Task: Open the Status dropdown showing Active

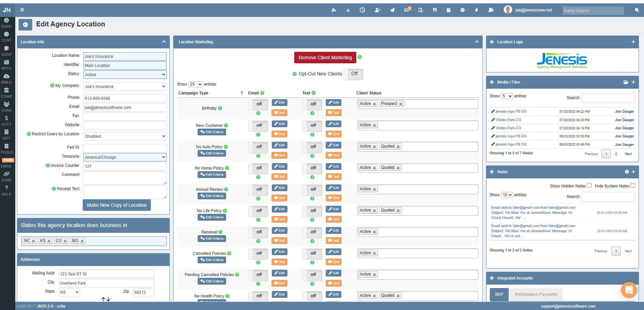Action: [125, 74]
